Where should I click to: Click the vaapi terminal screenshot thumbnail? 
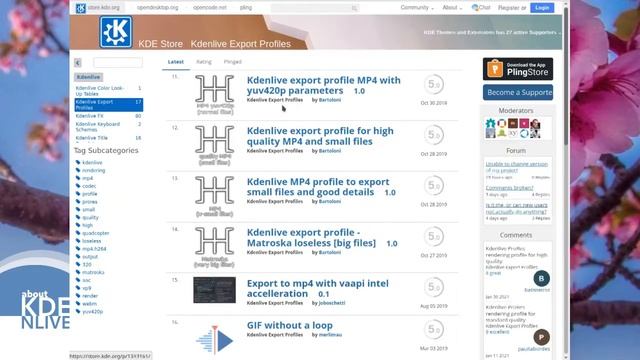214,290
